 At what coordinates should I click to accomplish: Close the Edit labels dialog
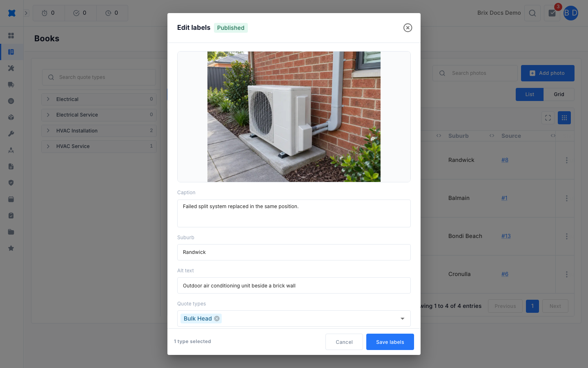click(408, 28)
